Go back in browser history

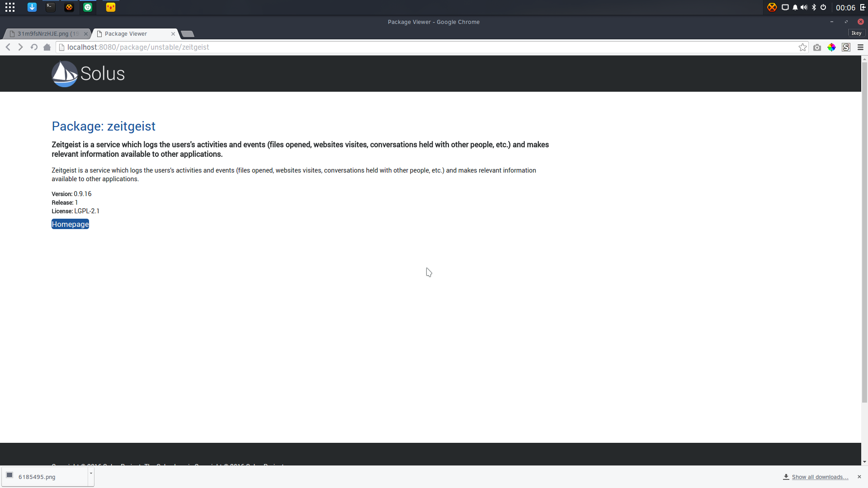(8, 47)
